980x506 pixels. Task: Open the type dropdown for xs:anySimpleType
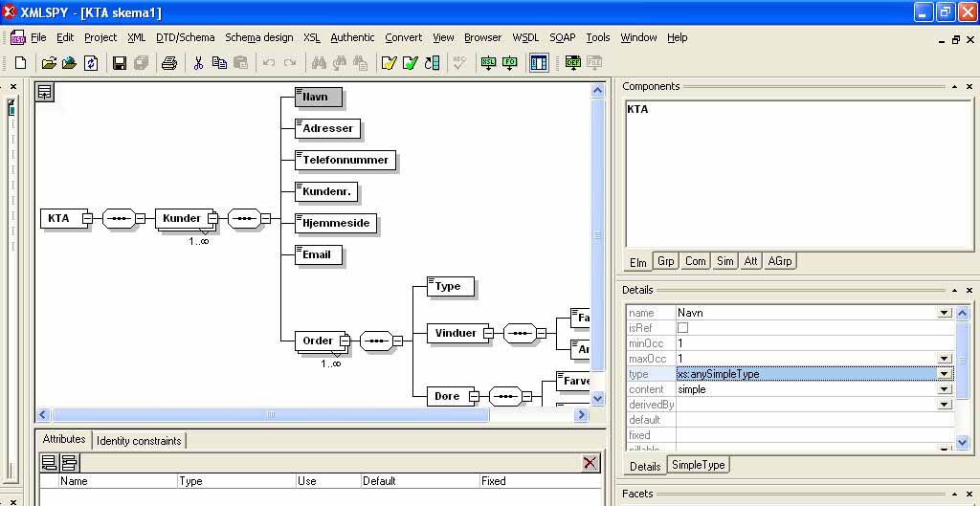(945, 374)
